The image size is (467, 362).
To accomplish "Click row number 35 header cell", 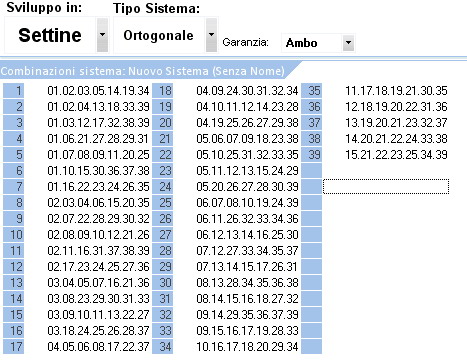I will click(312, 91).
